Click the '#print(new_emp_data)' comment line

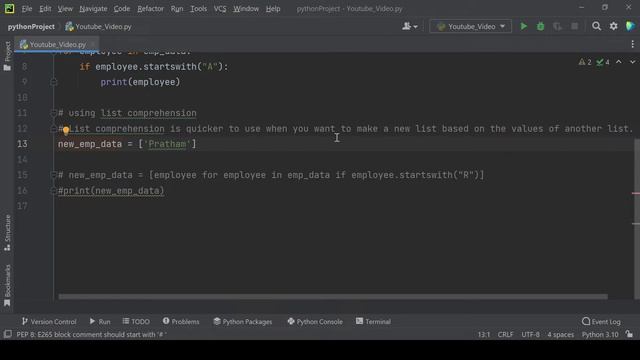111,191
